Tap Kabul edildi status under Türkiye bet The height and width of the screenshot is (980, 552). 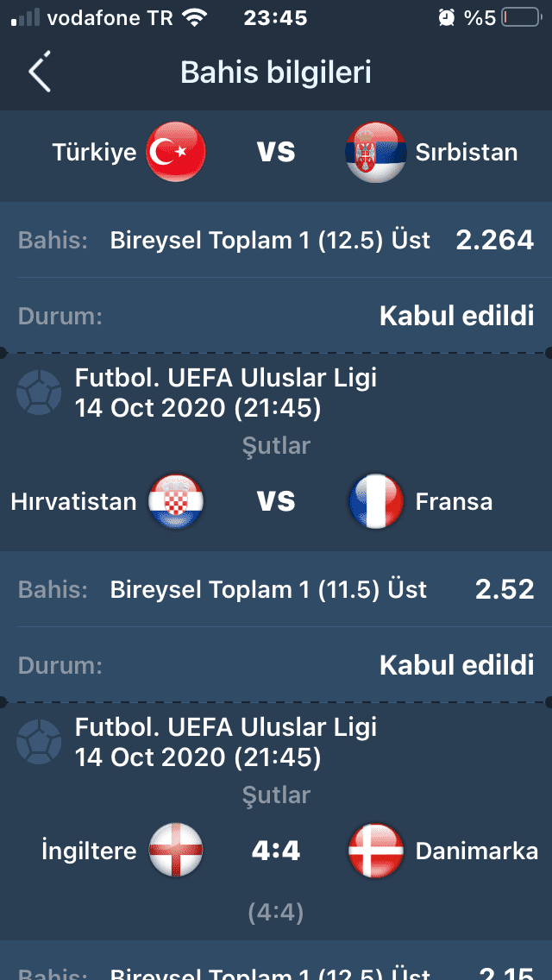457,317
